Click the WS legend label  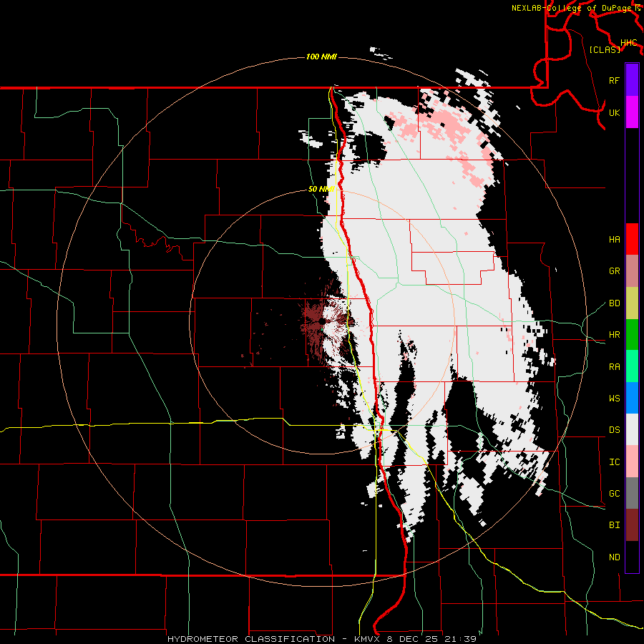(614, 399)
